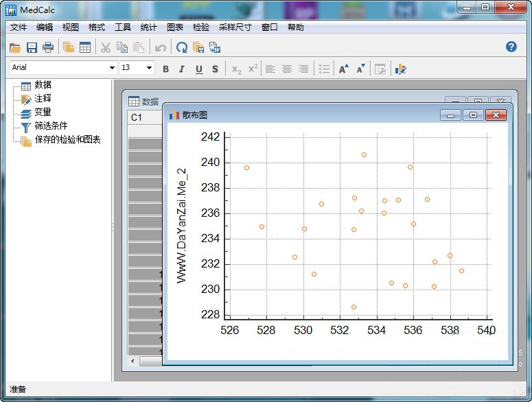Toggle subscript formatting
The width and height of the screenshot is (532, 402).
tap(236, 69)
